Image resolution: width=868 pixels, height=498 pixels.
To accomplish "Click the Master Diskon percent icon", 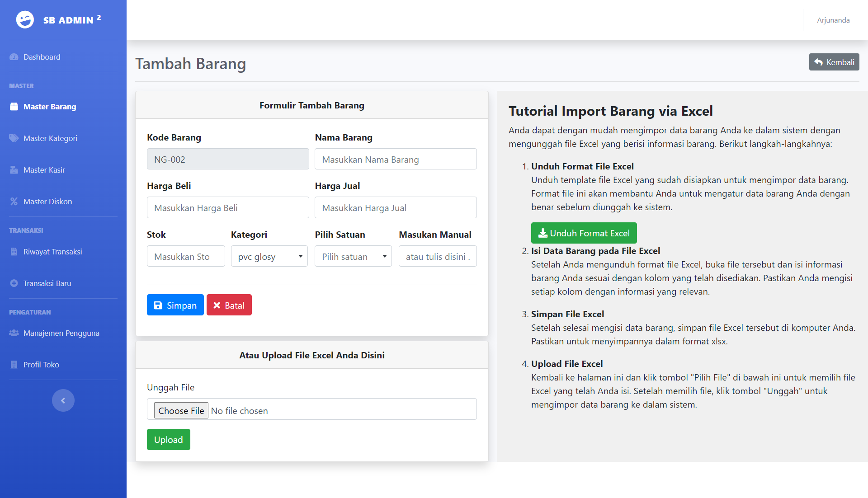I will [14, 202].
